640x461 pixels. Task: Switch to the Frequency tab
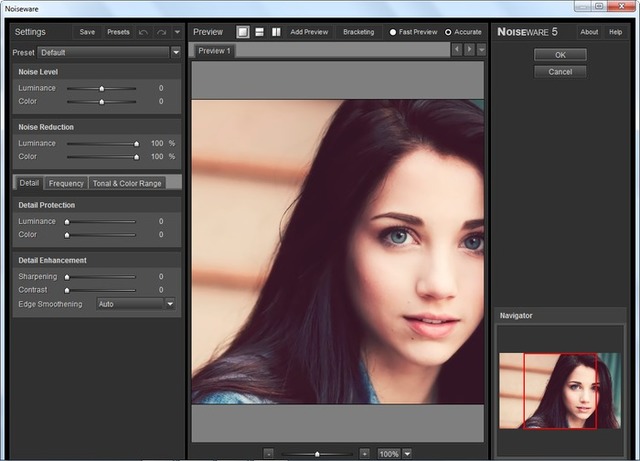(66, 183)
